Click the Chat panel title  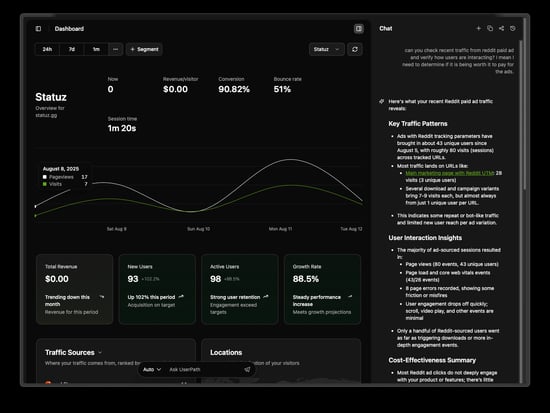point(385,28)
